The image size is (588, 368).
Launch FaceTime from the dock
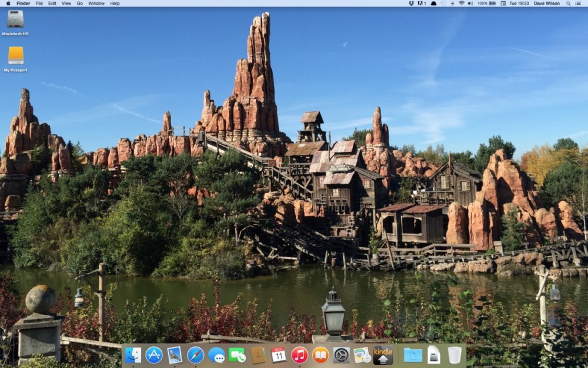coord(237,355)
